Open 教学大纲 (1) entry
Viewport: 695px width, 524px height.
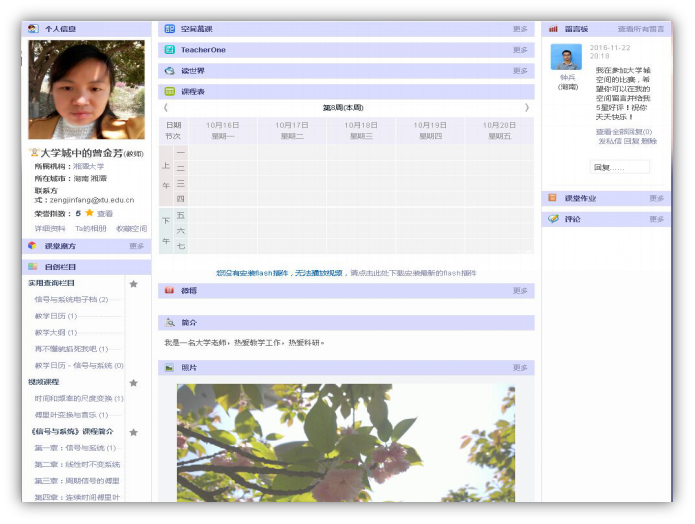[56, 332]
